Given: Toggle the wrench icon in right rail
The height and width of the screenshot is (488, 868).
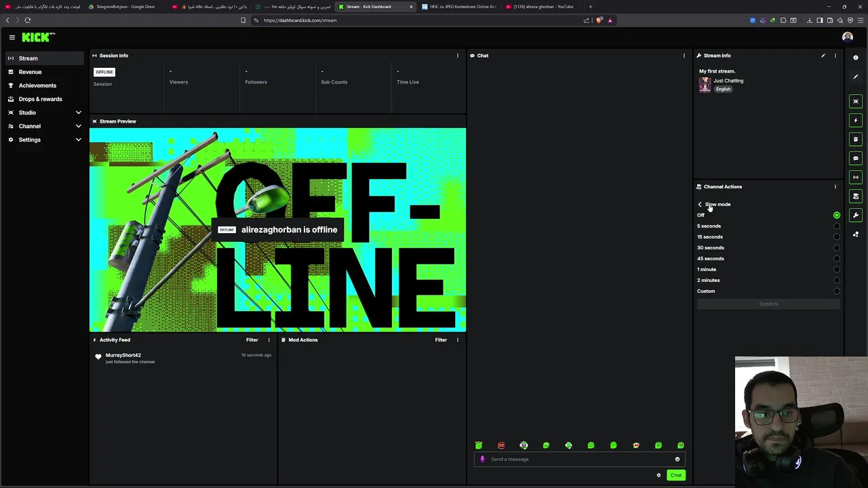Looking at the screenshot, I should 856,215.
